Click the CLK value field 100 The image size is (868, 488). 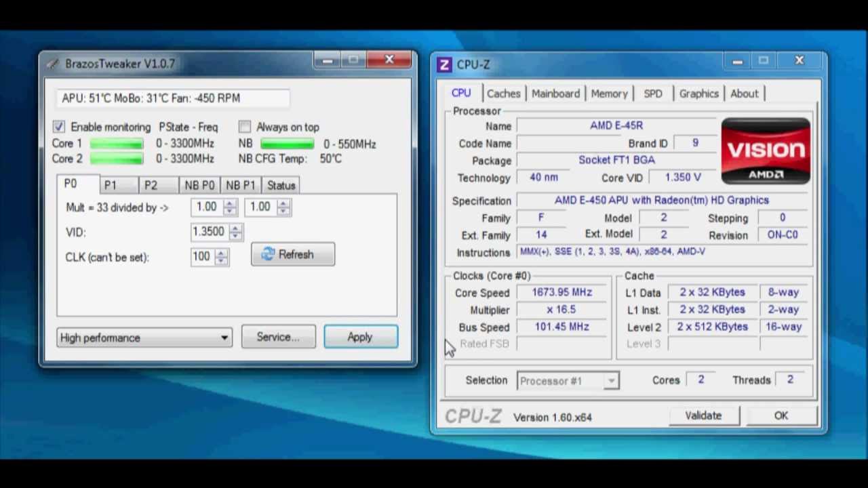click(203, 257)
